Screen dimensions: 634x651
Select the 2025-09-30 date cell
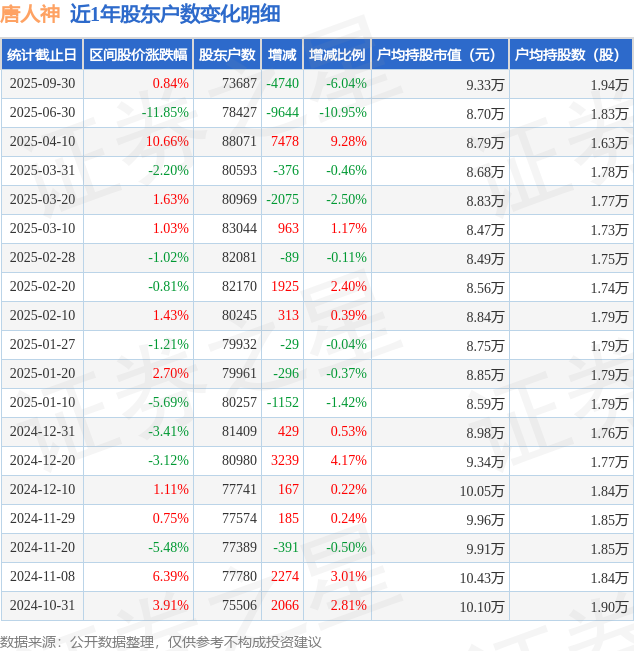(42, 84)
